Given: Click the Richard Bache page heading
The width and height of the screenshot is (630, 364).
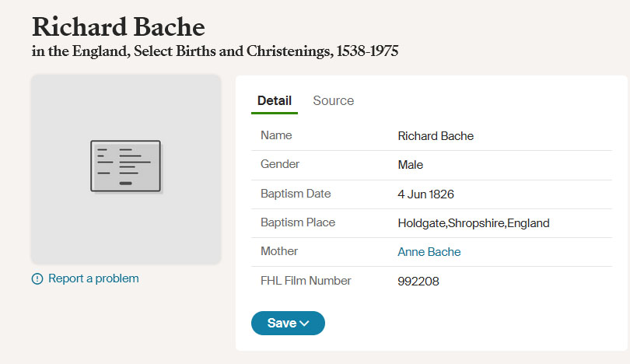Looking at the screenshot, I should [118, 27].
